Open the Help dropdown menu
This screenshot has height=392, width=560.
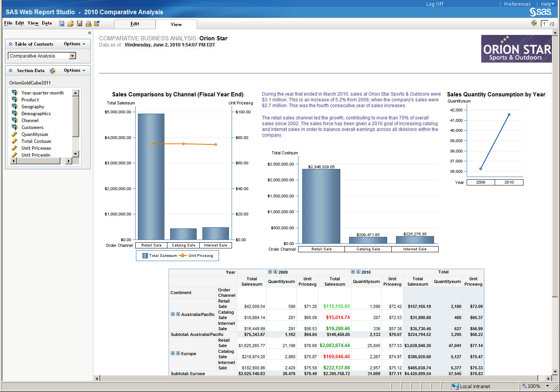[x=548, y=4]
